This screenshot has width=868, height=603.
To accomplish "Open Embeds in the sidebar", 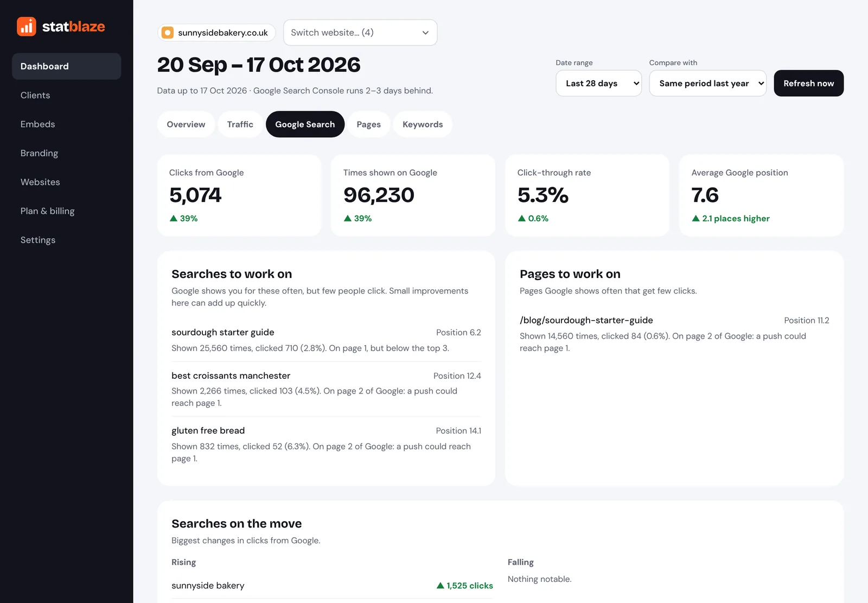I will [x=66, y=124].
